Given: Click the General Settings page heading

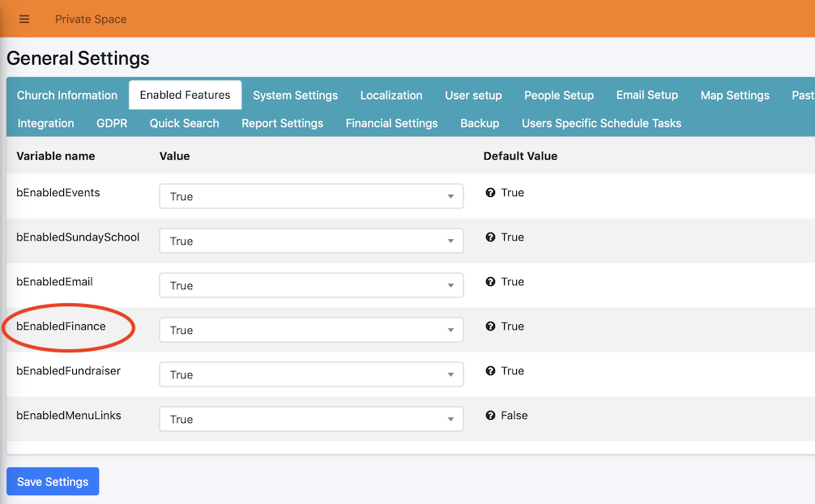Looking at the screenshot, I should click(x=78, y=58).
